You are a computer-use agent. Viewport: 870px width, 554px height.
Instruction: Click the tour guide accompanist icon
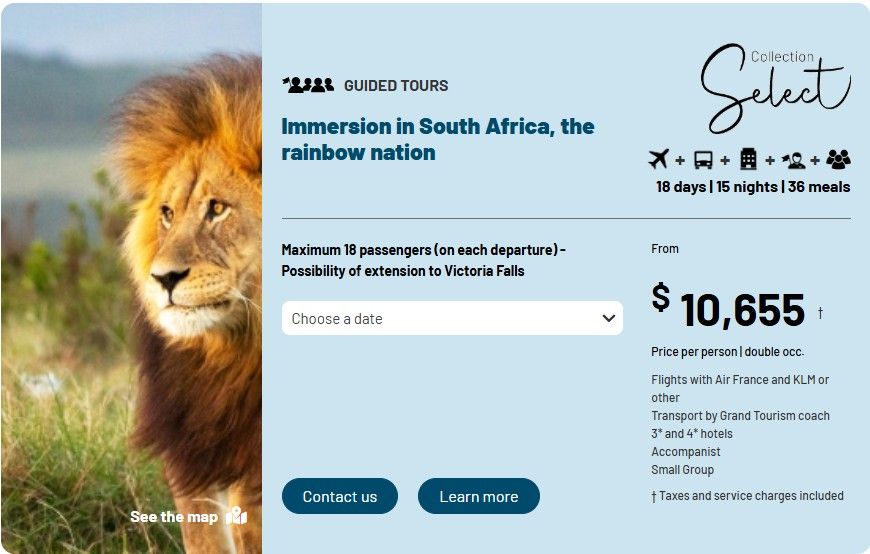tap(794, 159)
